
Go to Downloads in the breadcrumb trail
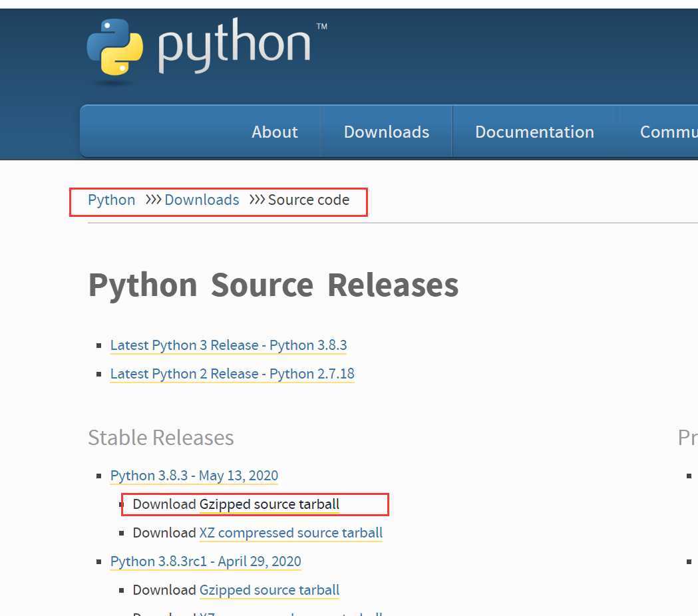202,200
